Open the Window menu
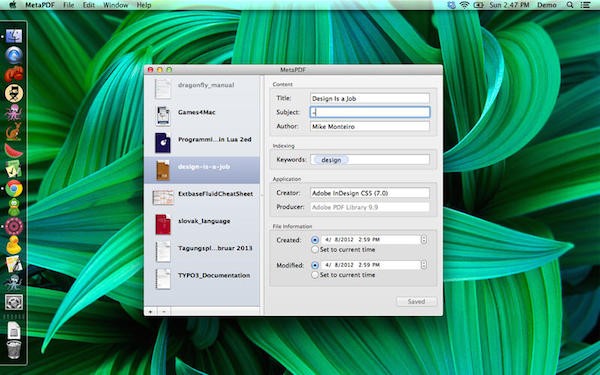600x375 pixels. point(116,5)
